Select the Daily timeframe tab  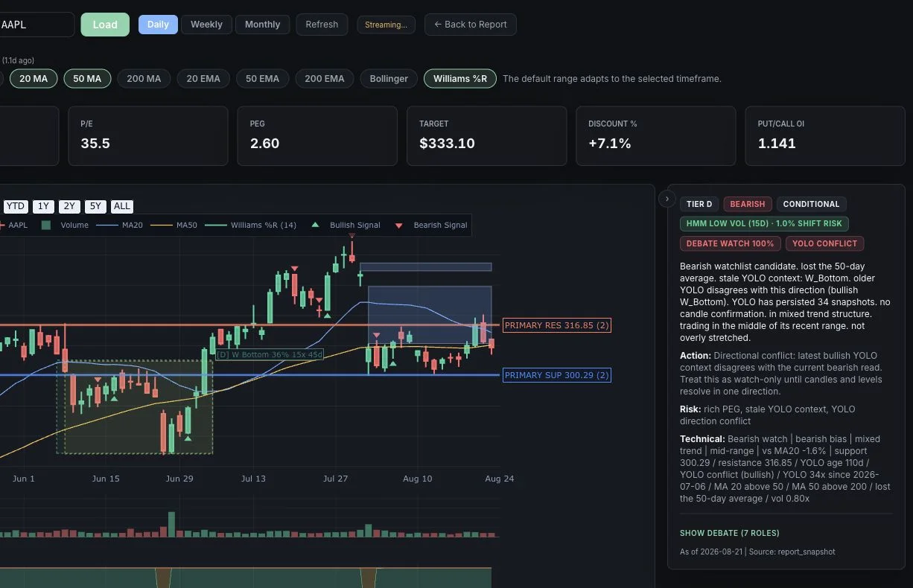tap(158, 25)
